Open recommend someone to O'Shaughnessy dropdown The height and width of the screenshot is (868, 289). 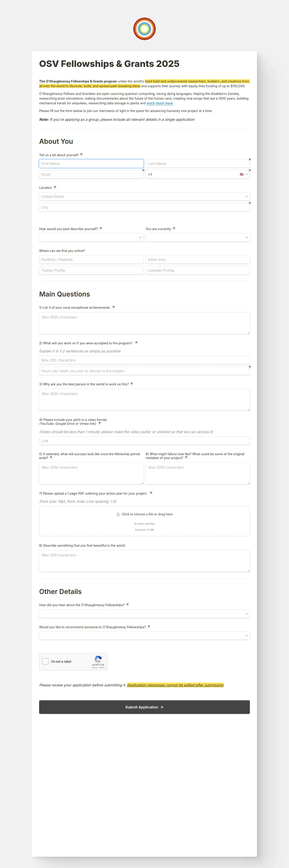[x=144, y=635]
